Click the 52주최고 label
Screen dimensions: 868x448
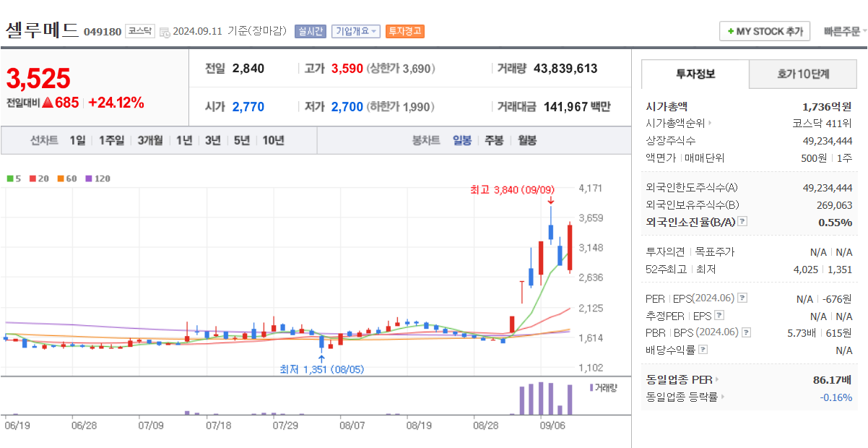click(x=665, y=270)
